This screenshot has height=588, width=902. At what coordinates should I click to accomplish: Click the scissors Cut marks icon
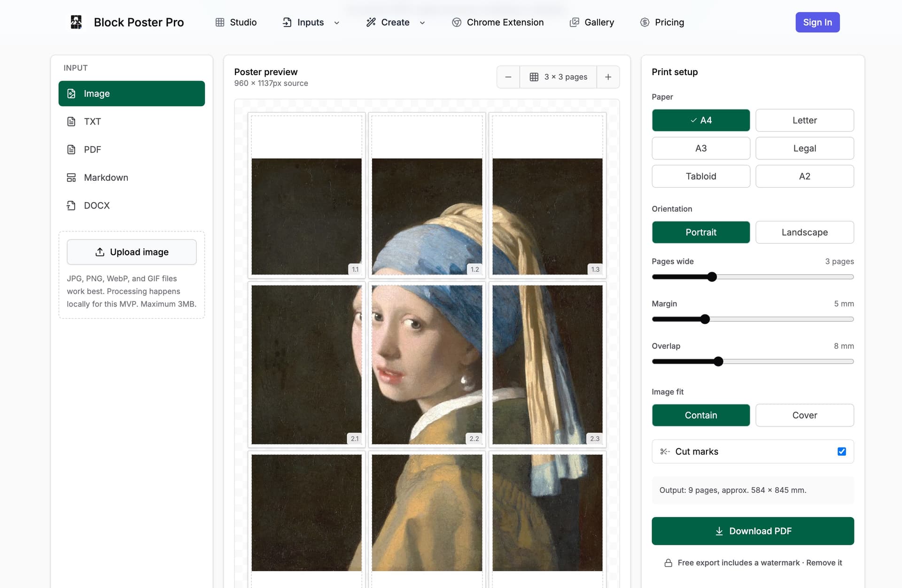coord(665,451)
